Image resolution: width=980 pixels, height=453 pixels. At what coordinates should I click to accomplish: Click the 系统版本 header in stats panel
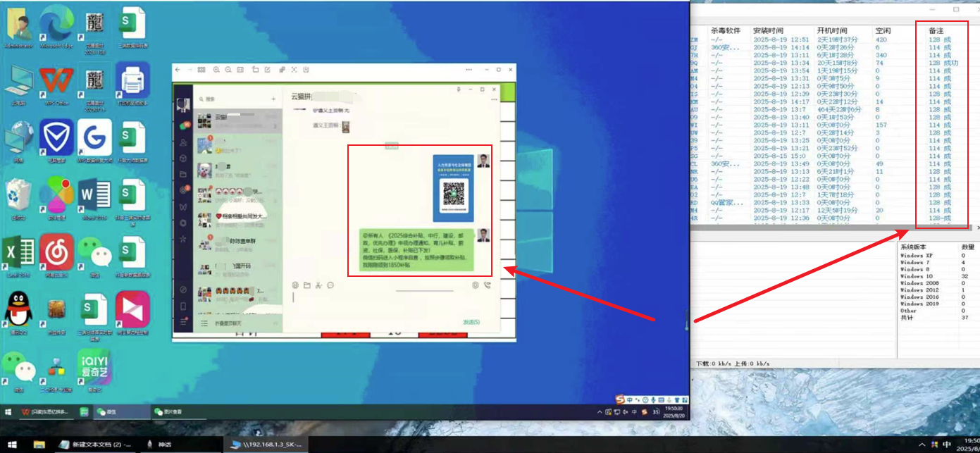[913, 247]
